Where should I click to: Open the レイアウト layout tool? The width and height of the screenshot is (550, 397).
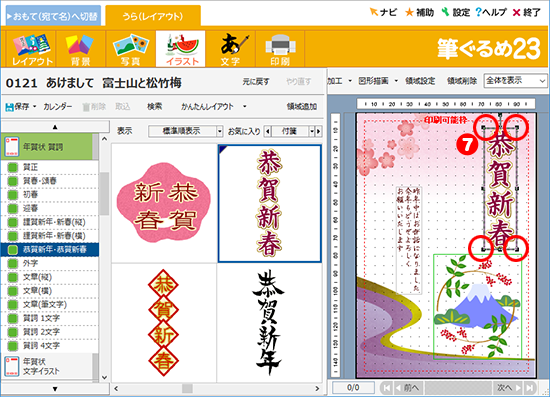pyautogui.click(x=31, y=49)
